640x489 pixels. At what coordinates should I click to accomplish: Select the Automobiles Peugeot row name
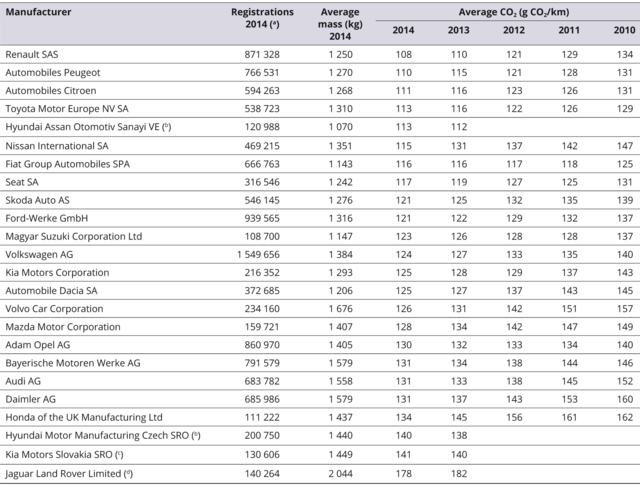click(53, 73)
